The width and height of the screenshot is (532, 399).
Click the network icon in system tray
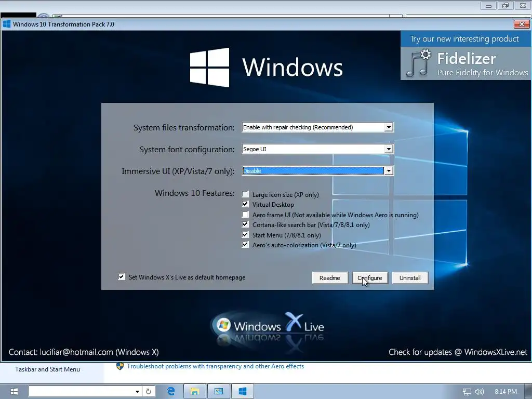467,392
